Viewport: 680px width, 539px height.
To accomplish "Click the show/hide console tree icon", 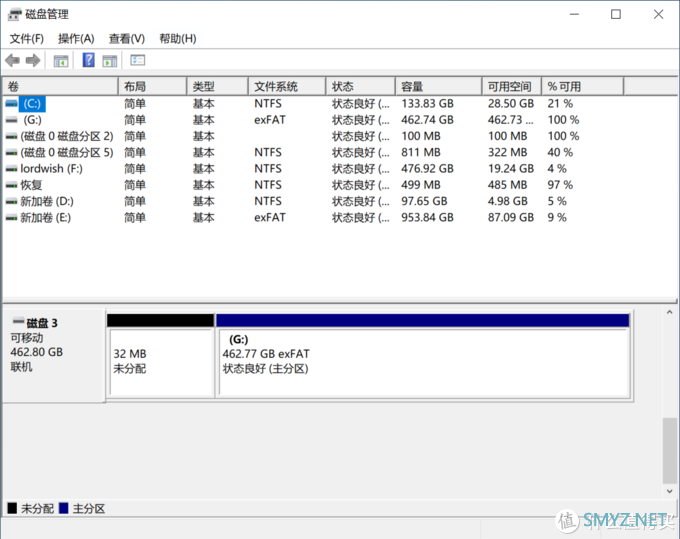I will 61,61.
